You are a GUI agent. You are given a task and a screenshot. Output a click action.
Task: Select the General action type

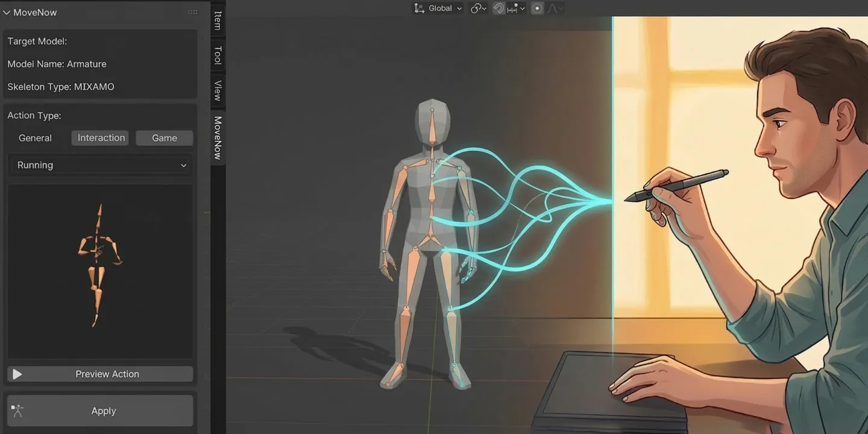(36, 138)
